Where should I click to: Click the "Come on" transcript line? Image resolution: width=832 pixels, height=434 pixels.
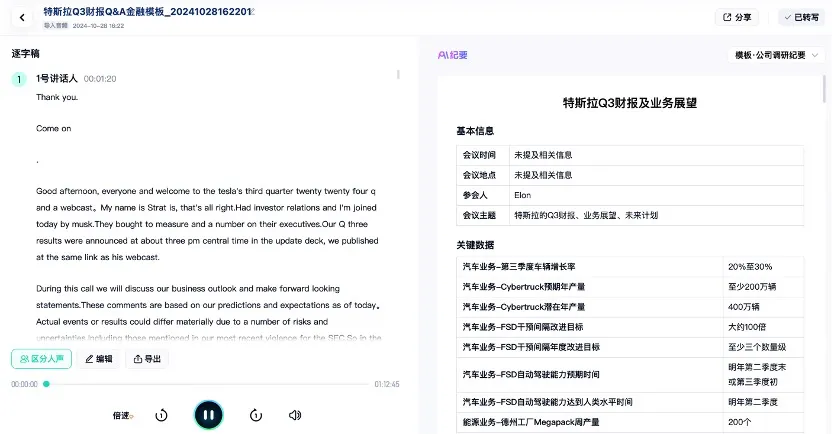[x=54, y=128]
